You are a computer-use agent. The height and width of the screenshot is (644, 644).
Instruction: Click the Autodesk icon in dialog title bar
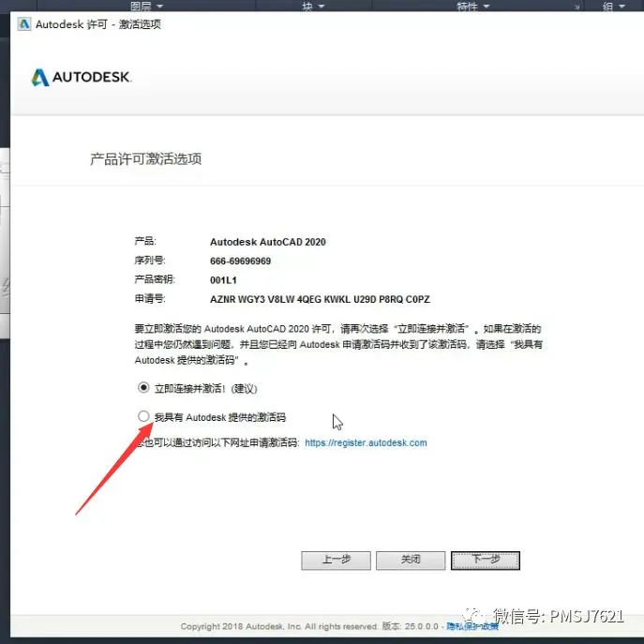(24, 24)
